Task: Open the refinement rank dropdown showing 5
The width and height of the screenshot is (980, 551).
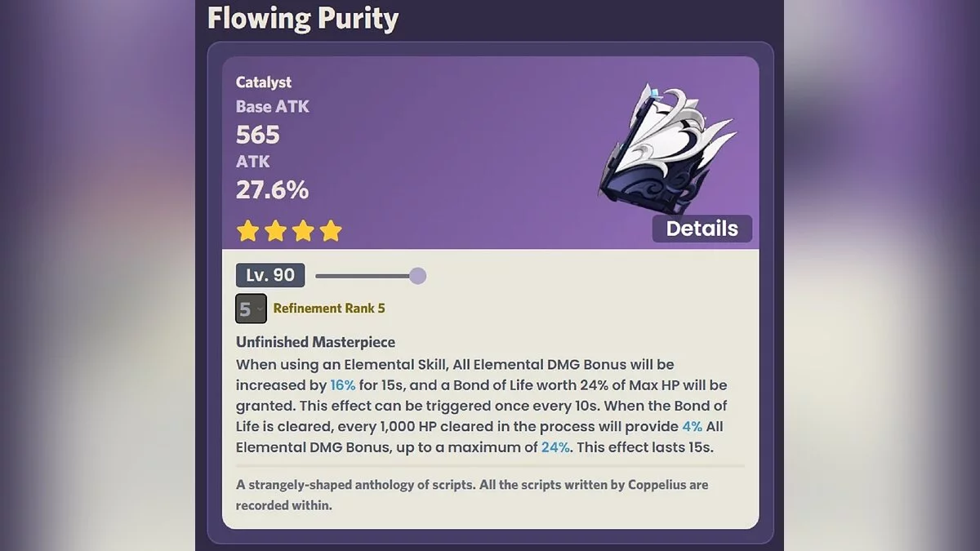Action: point(251,309)
